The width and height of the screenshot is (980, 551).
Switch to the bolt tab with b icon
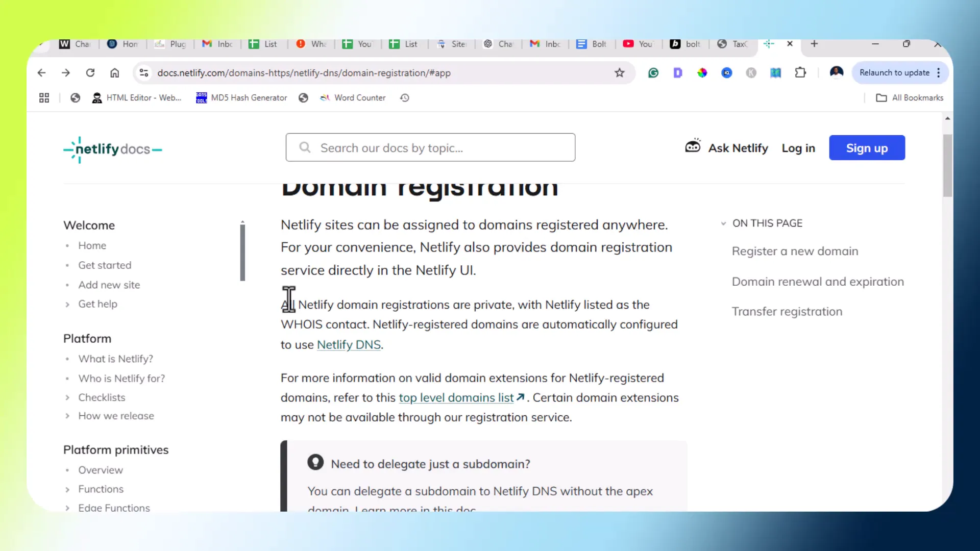point(685,44)
